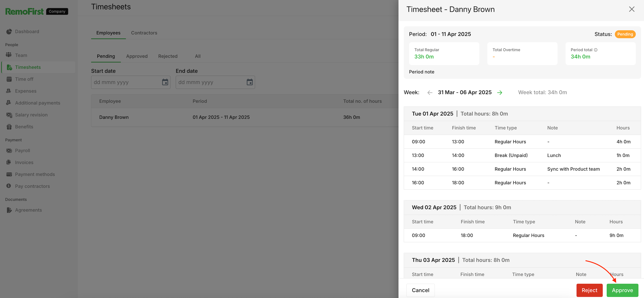Go to next week with green arrow
Screen dimensions: 644x298
click(x=499, y=92)
